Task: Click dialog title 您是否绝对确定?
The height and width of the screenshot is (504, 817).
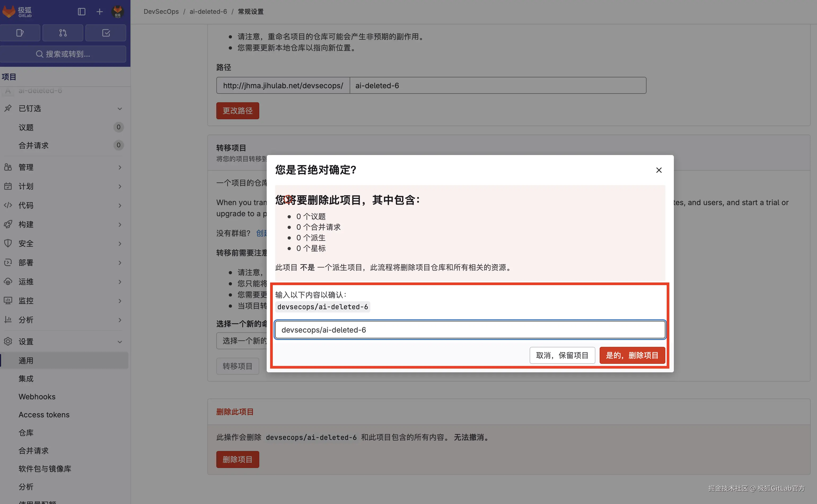Action: pyautogui.click(x=315, y=170)
